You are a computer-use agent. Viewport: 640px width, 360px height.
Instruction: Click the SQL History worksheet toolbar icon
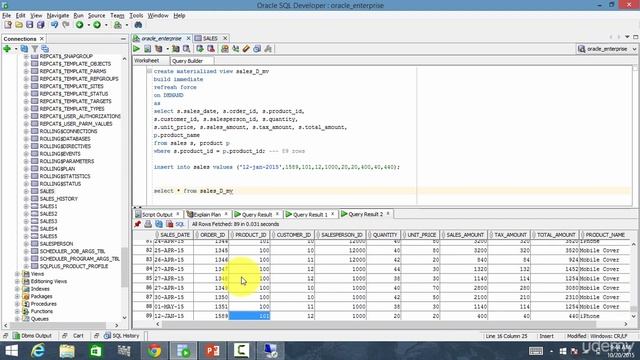click(257, 49)
